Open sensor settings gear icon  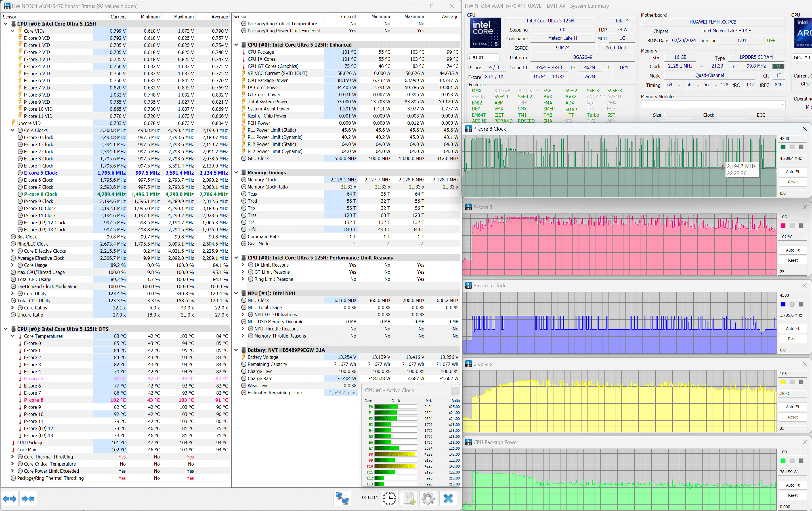[428, 498]
